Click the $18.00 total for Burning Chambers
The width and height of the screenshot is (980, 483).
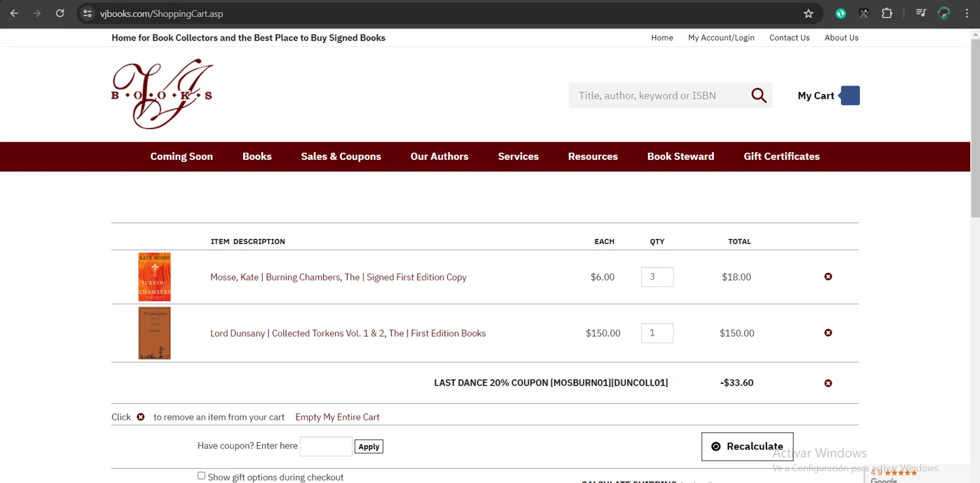pos(736,277)
